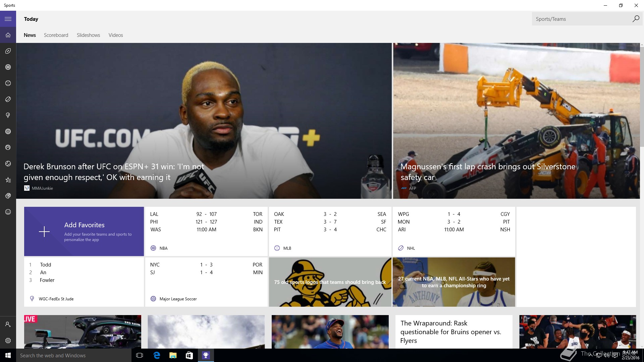Image resolution: width=644 pixels, height=362 pixels.
Task: Select the ARI vs NSH 11:00 AM game
Action: (x=454, y=229)
